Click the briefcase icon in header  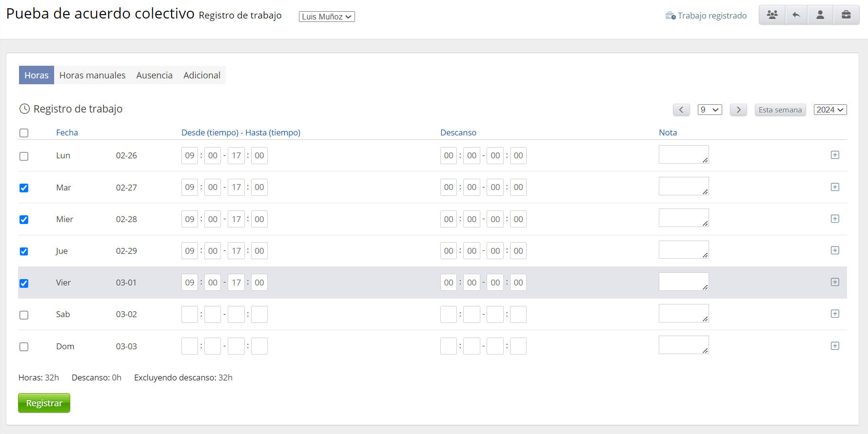click(x=846, y=15)
